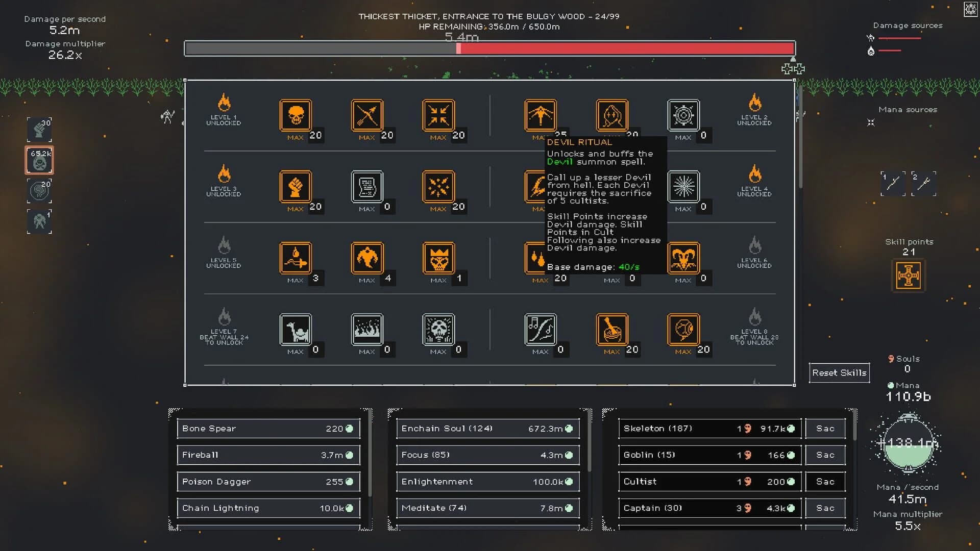Click the Reset Skills button
The height and width of the screenshot is (551, 980).
(839, 372)
